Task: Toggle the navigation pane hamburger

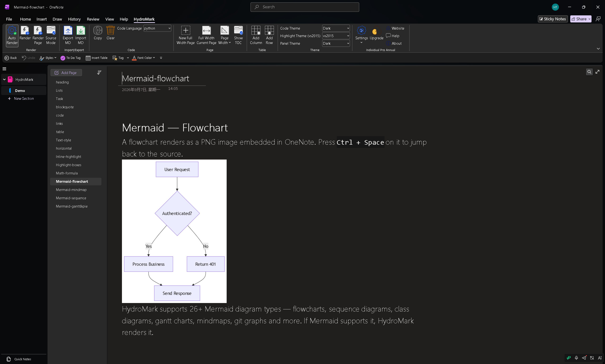Action: click(4, 69)
